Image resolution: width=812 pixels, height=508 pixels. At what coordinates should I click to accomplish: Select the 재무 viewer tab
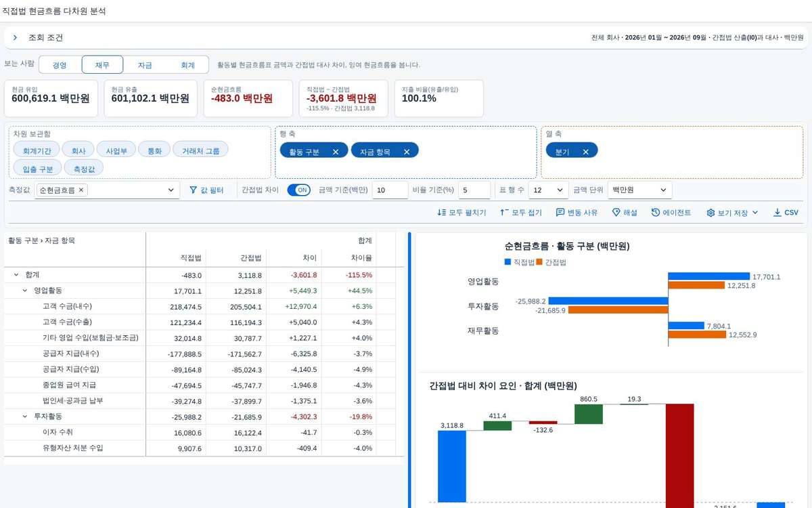point(102,65)
